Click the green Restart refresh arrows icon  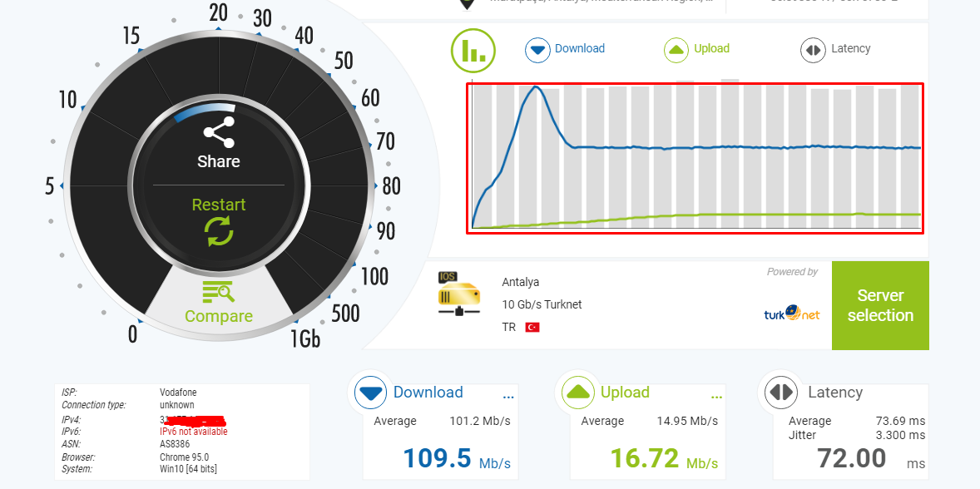[219, 231]
